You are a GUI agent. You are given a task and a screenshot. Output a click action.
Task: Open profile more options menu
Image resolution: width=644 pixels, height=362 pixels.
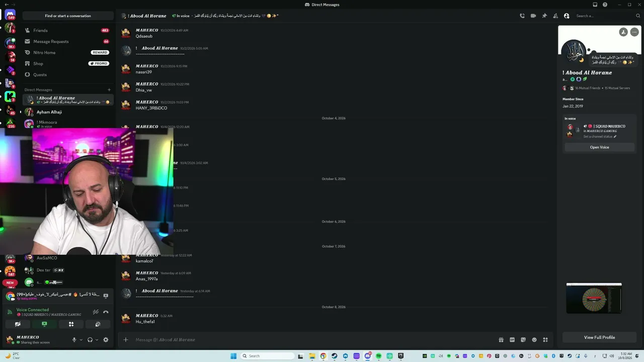(634, 32)
